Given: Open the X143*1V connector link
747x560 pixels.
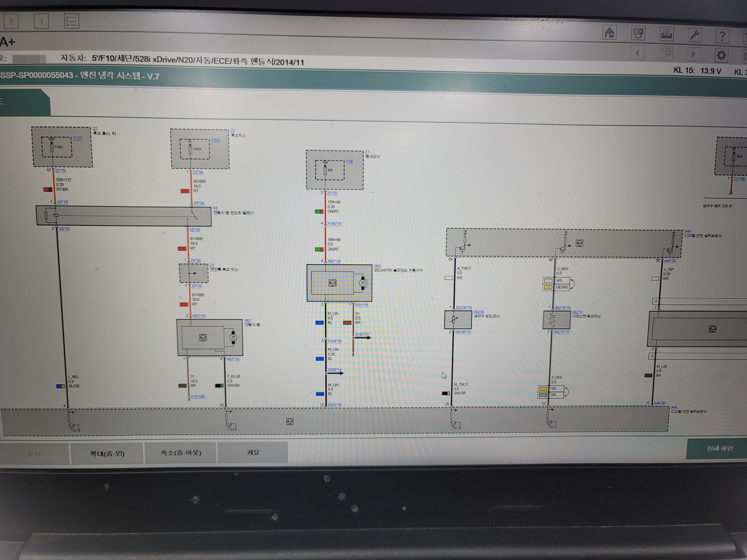Looking at the screenshot, I should click(x=362, y=334).
